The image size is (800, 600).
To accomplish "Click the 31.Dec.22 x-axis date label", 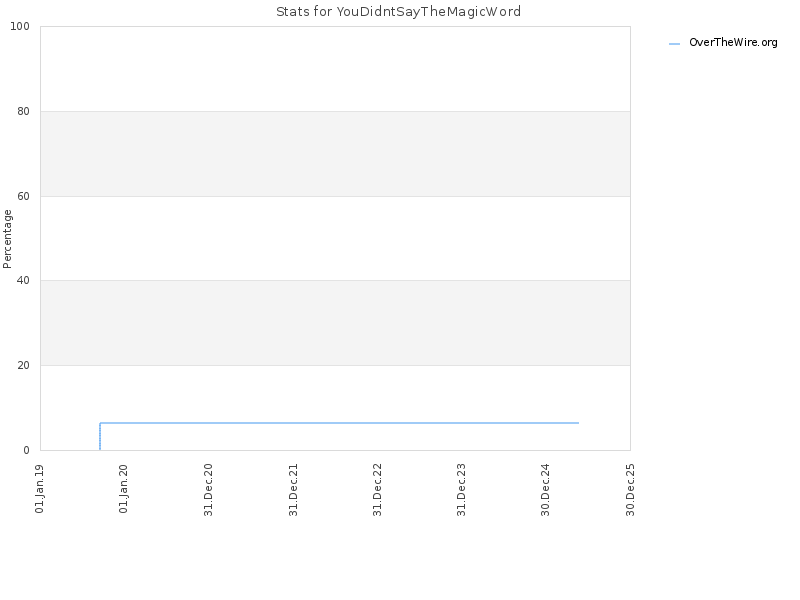I will coord(378,490).
